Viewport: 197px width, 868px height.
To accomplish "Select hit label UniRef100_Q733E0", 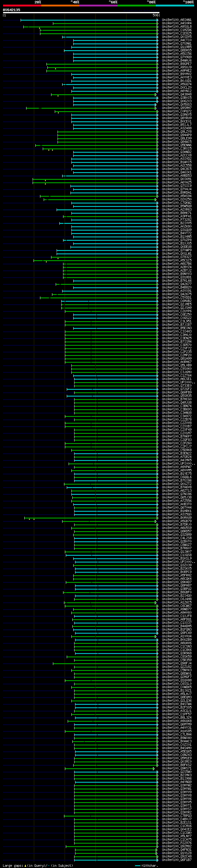I will 176,386.
